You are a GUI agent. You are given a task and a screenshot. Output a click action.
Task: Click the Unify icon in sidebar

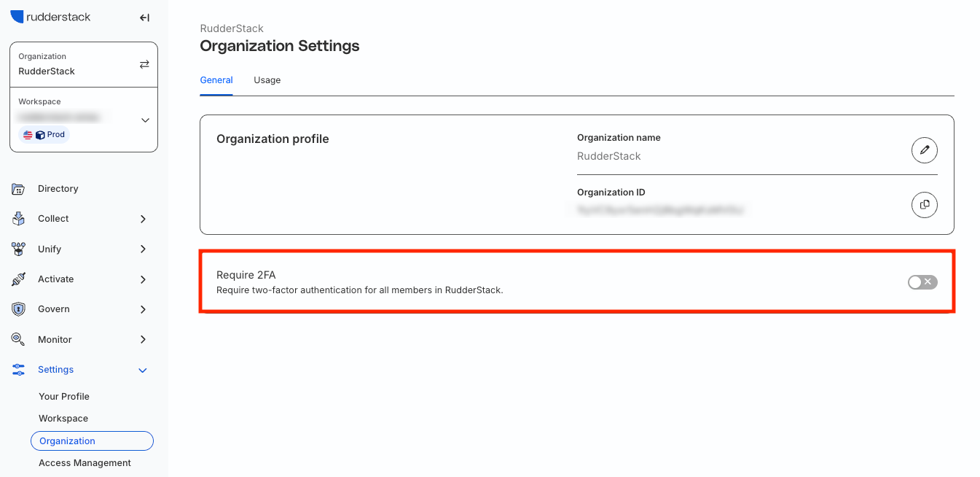(x=19, y=249)
